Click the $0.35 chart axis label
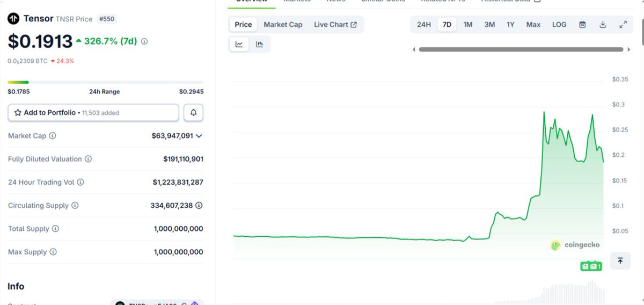Viewport: 644px width, 305px height. pyautogui.click(x=620, y=79)
